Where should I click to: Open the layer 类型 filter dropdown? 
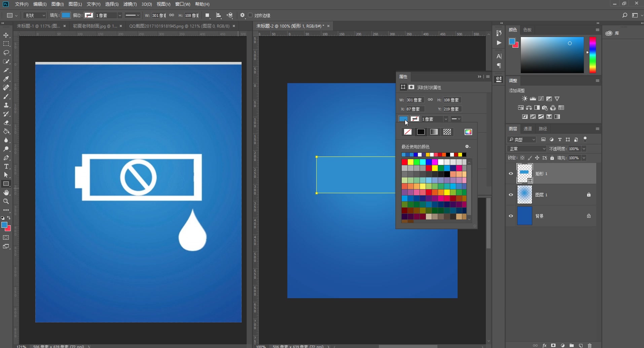522,140
